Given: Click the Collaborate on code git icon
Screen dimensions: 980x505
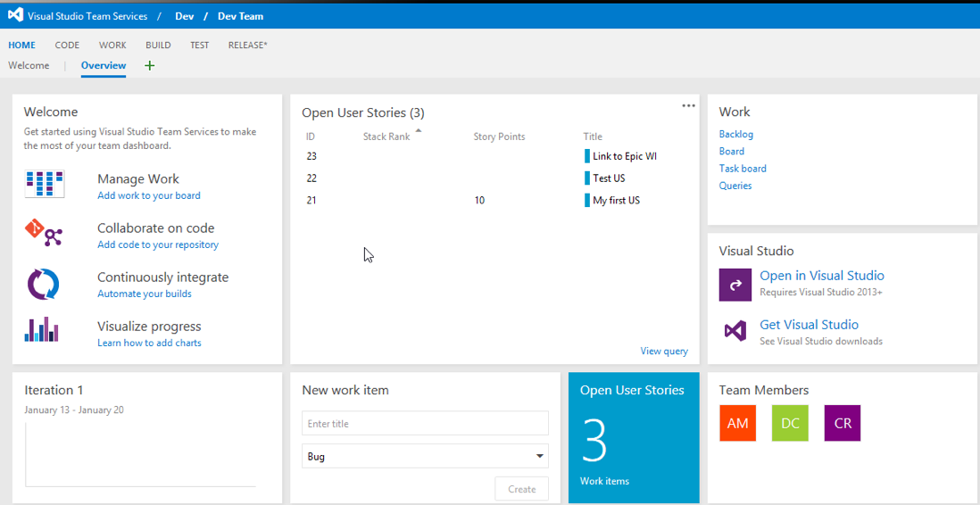Looking at the screenshot, I should tap(44, 234).
